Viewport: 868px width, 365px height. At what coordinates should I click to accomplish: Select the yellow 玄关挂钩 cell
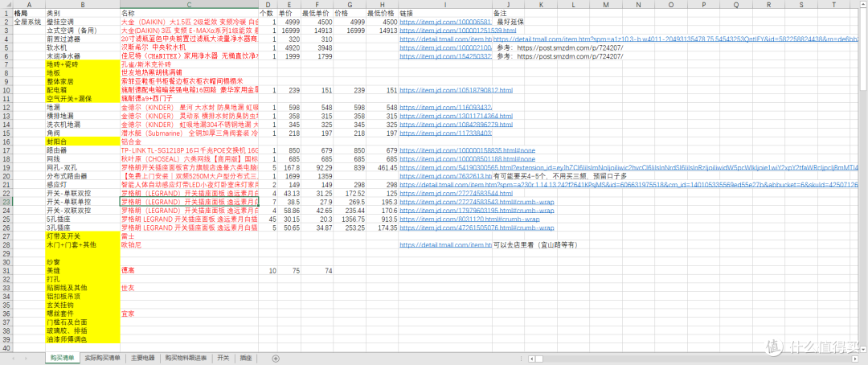point(83,306)
